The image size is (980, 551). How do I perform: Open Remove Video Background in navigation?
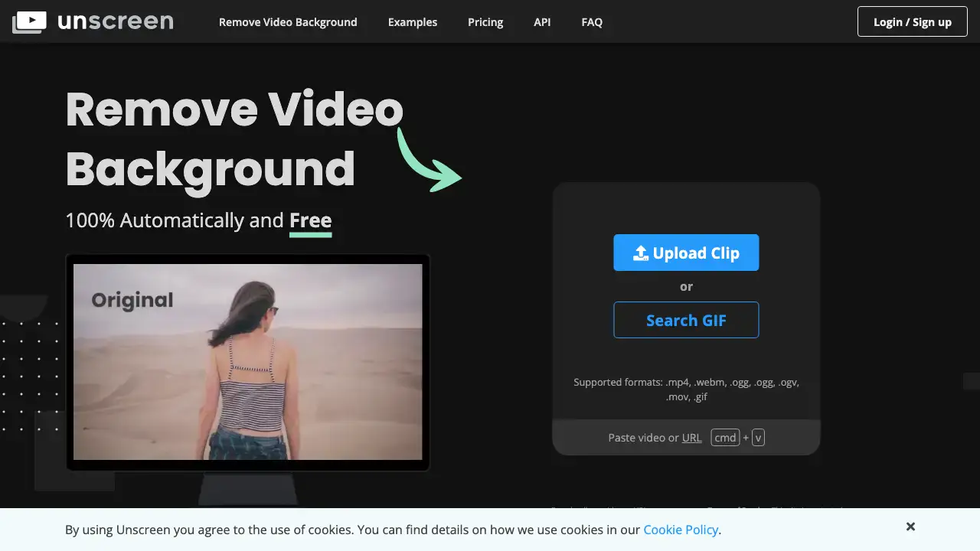288,22
